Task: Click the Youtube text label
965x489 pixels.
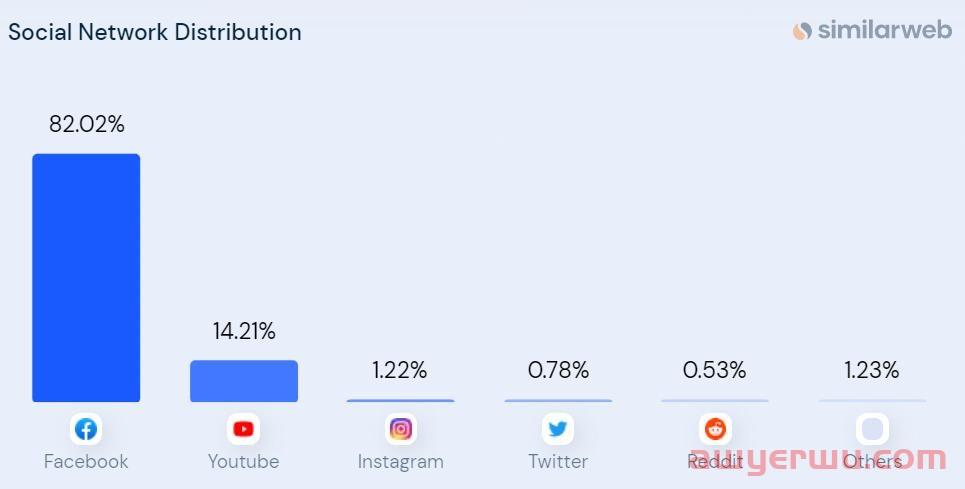Action: (243, 461)
